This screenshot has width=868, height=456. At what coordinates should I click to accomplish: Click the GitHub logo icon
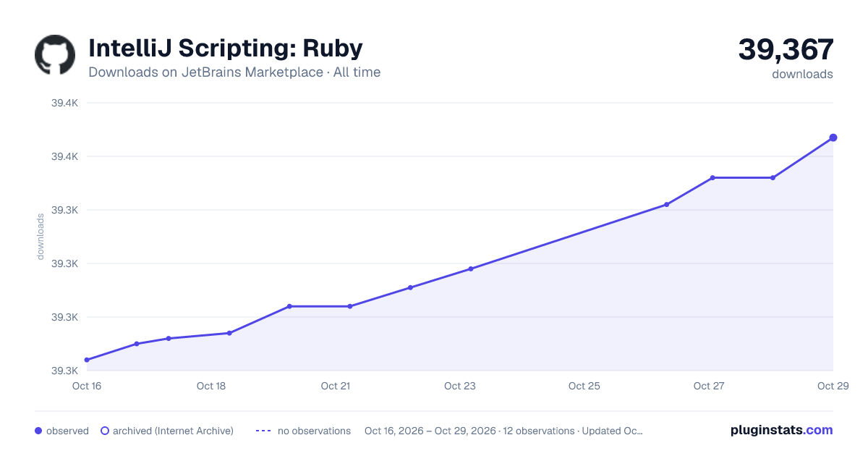coord(55,55)
